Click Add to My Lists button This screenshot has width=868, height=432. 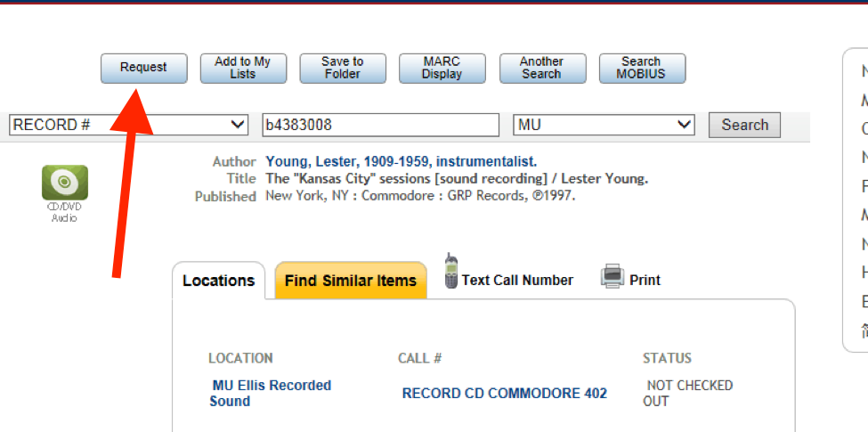(242, 68)
